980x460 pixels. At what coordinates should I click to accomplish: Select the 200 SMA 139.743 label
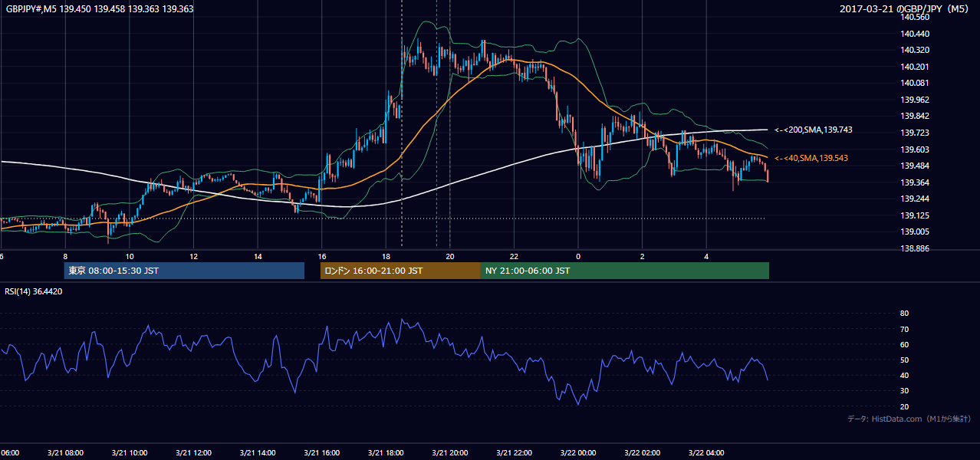click(x=814, y=130)
